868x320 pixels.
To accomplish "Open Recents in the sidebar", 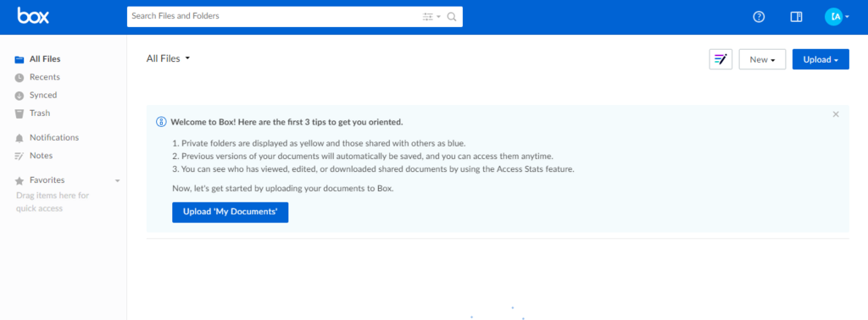I will tap(45, 77).
